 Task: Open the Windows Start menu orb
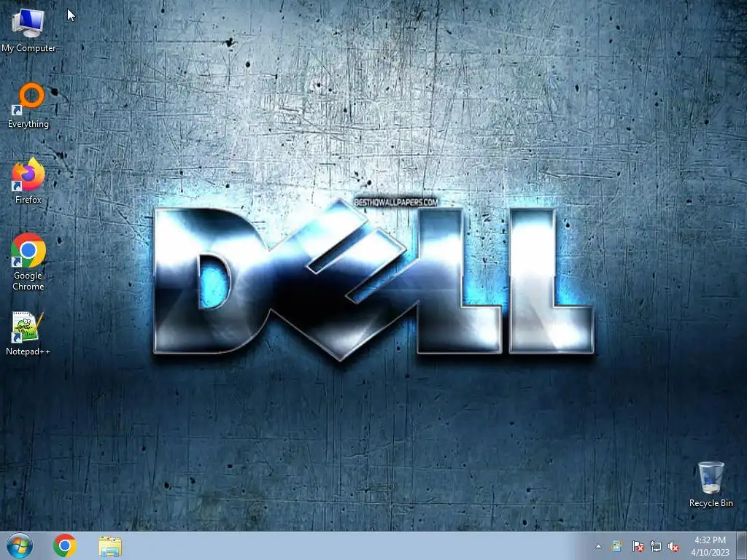point(20,545)
